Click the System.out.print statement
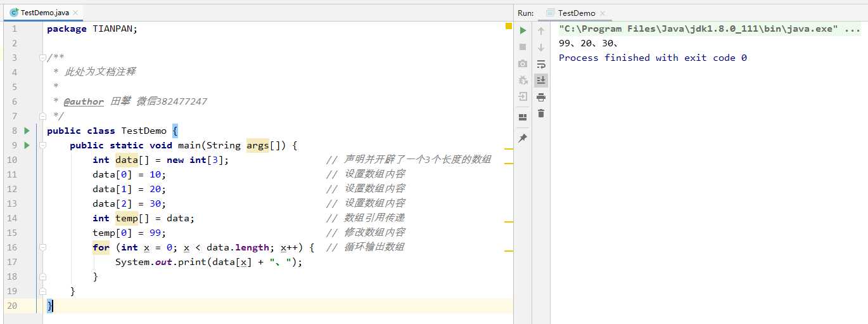The width and height of the screenshot is (868, 324). (x=209, y=262)
